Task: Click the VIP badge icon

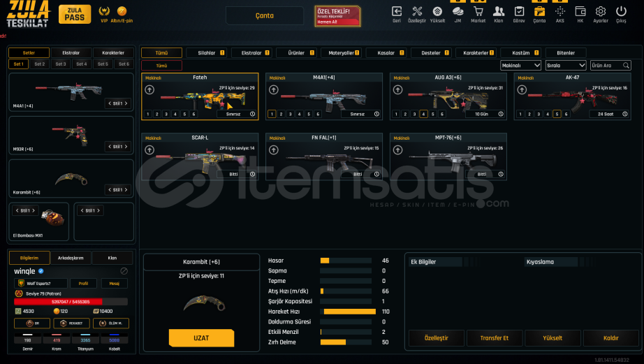Action: coord(104,11)
